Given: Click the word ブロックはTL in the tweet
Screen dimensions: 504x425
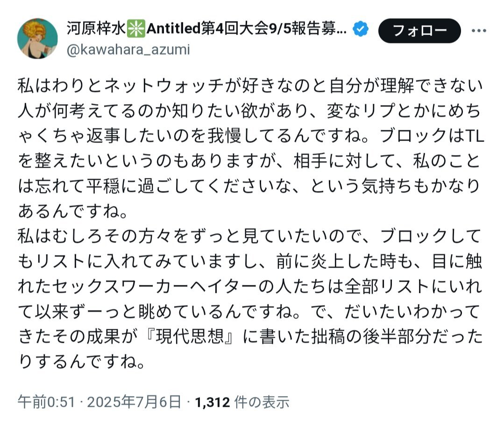Looking at the screenshot, I should click(432, 136).
